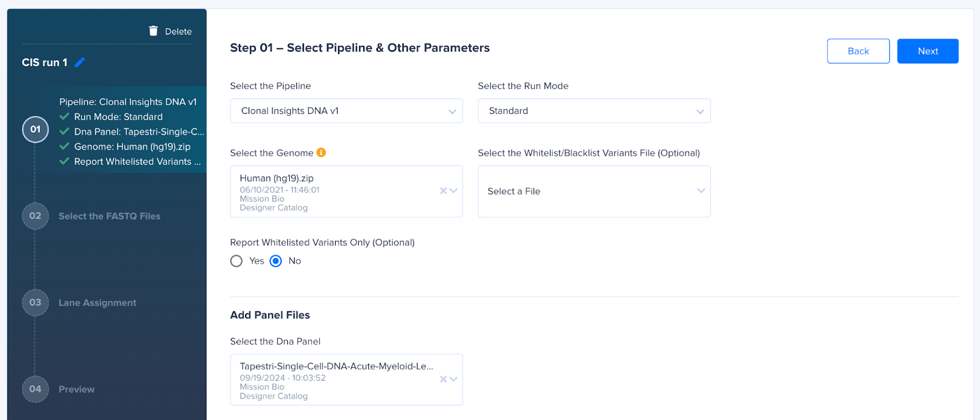Click the CIS run 1 title
This screenshot has height=420, width=980.
pyautogui.click(x=45, y=63)
